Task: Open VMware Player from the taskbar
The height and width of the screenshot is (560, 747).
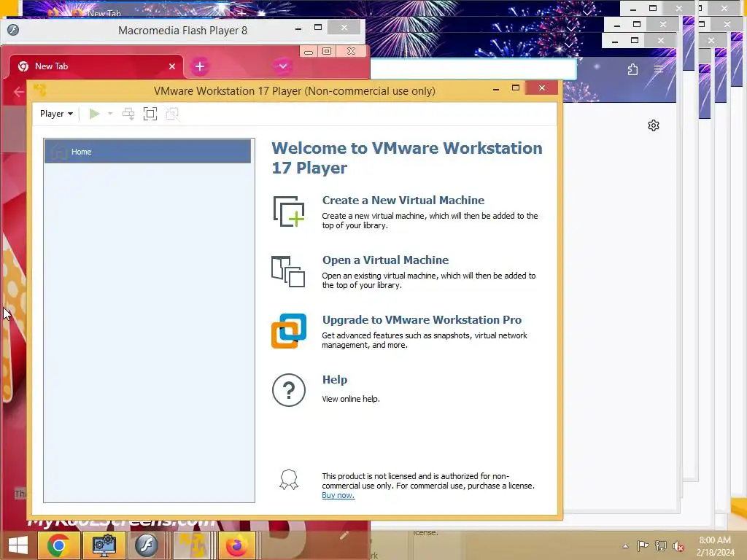Action: pyautogui.click(x=193, y=545)
